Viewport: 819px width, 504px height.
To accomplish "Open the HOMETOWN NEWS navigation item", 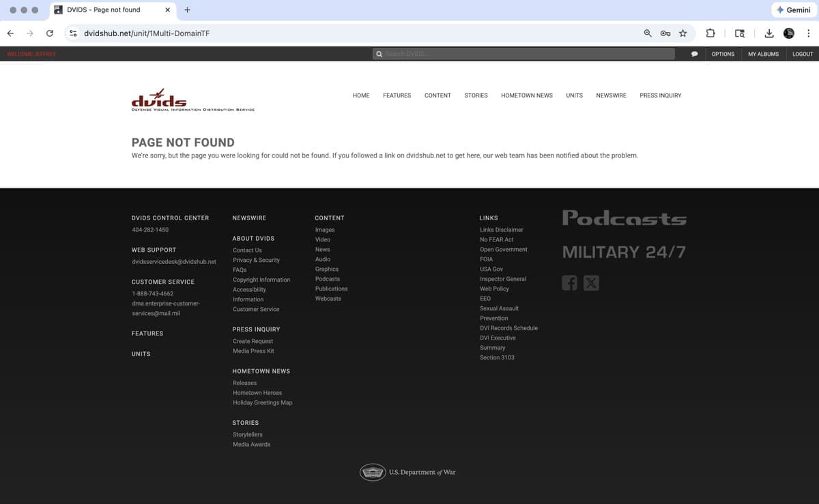I will (x=526, y=95).
